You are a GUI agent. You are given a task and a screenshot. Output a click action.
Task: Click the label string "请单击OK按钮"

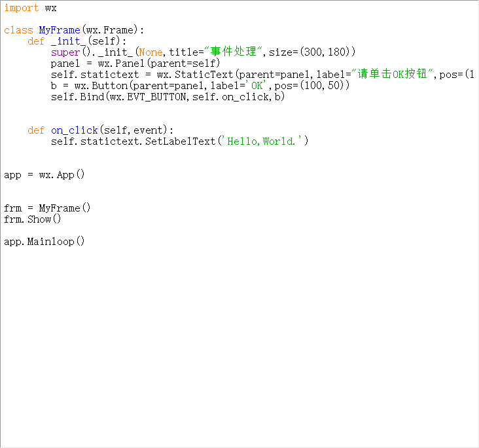pyautogui.click(x=392, y=74)
